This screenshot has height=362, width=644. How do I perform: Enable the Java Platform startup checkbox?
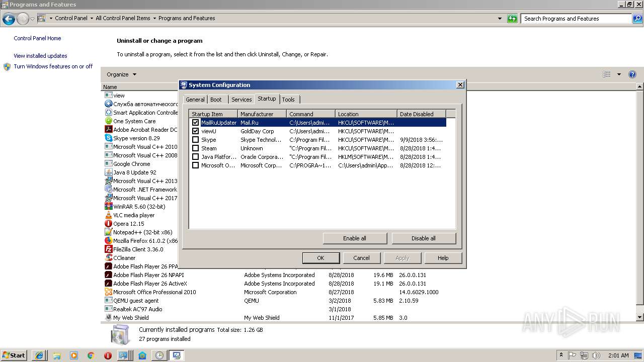click(196, 157)
